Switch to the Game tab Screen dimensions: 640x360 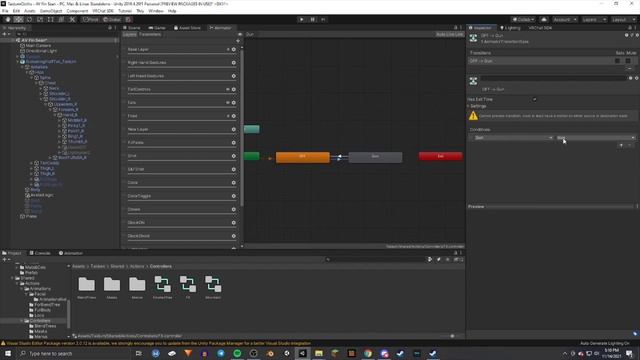click(157, 28)
